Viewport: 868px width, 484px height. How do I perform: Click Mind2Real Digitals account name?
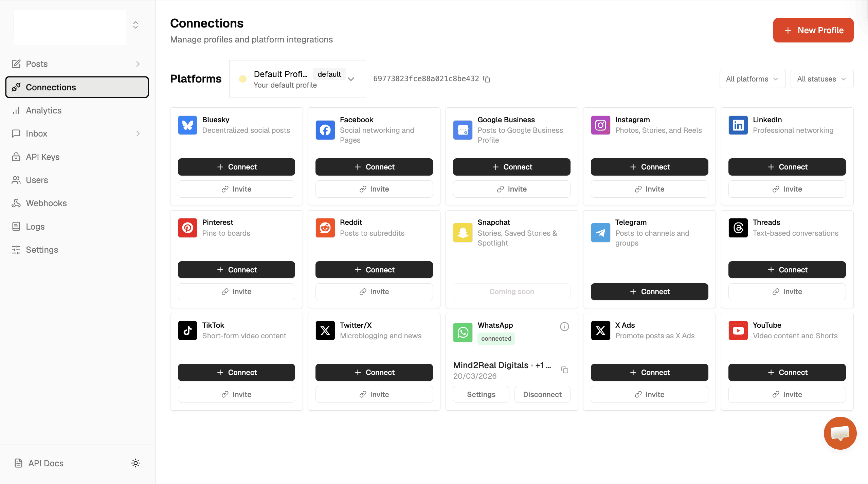coord(491,365)
